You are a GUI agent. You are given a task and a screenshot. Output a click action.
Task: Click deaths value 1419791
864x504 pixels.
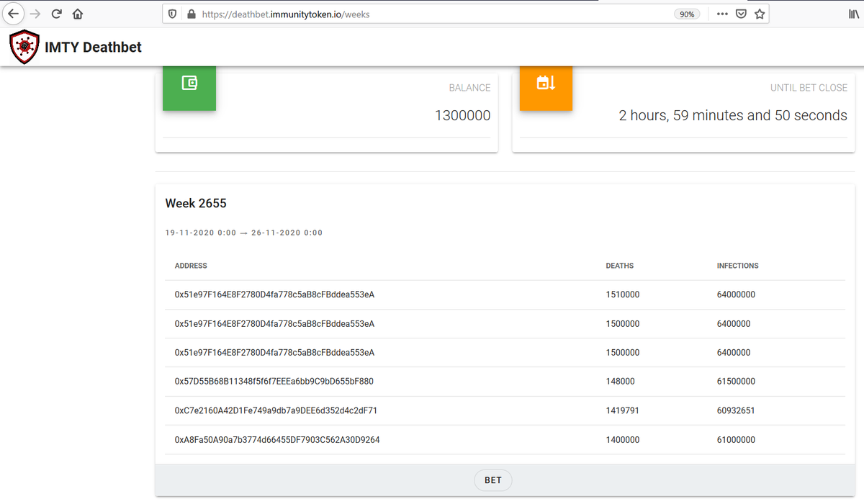(623, 410)
